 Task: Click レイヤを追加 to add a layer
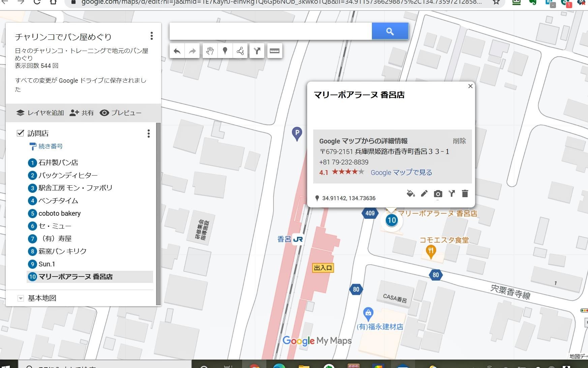[40, 113]
